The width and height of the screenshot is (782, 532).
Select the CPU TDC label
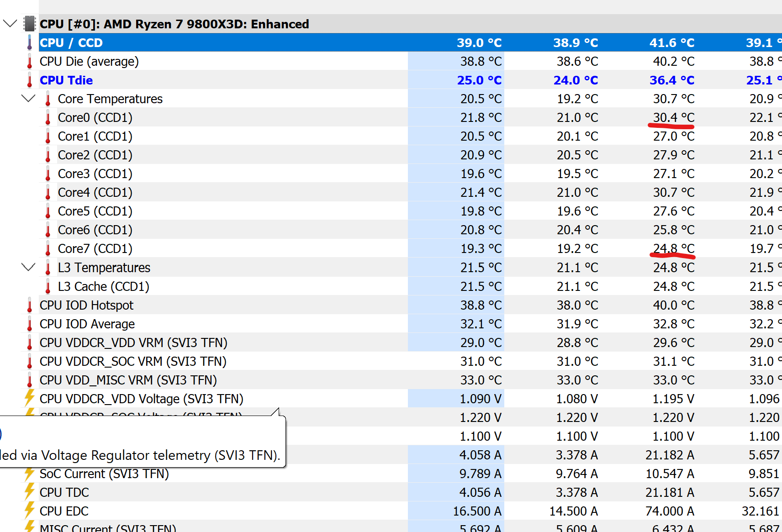tap(64, 492)
